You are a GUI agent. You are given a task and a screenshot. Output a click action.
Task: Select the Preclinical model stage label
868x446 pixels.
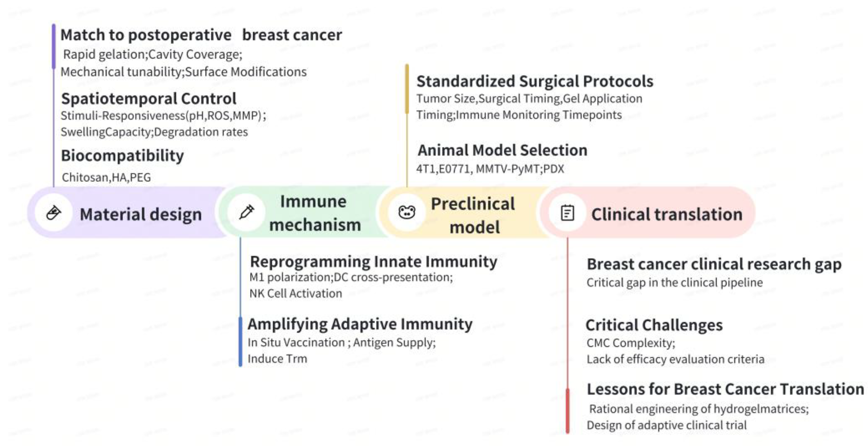(473, 215)
